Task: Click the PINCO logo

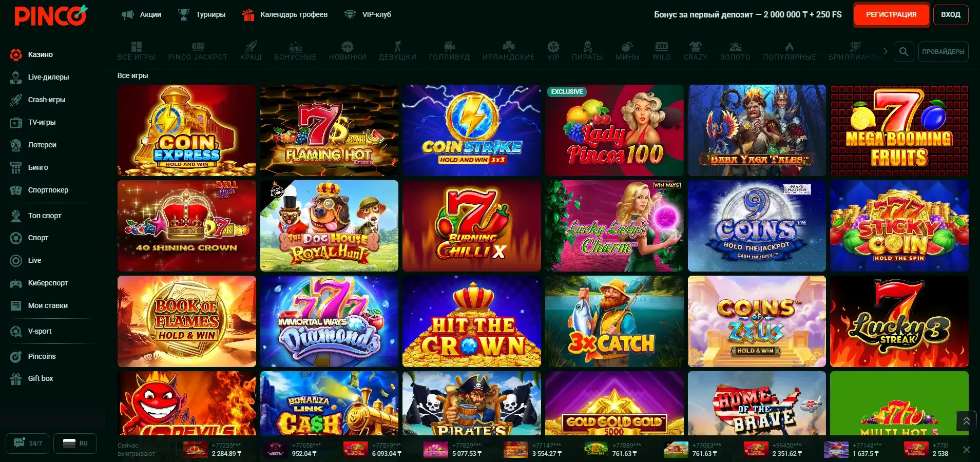Action: (x=51, y=15)
